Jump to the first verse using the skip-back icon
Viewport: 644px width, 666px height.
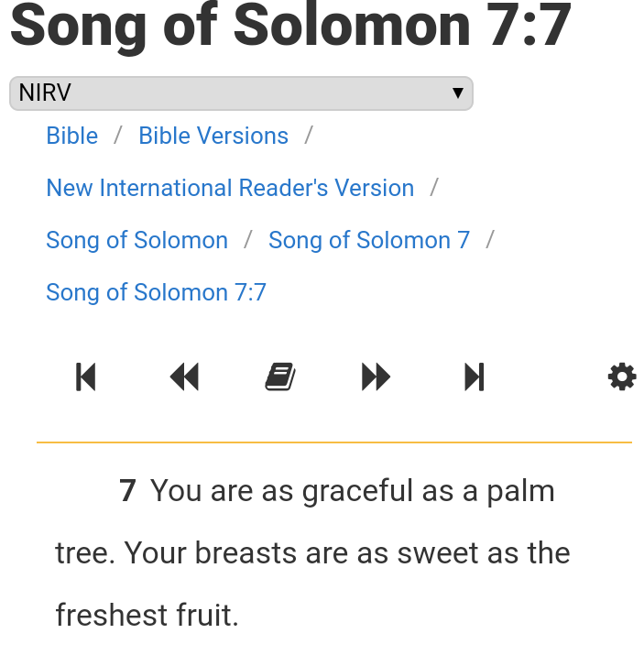(86, 377)
